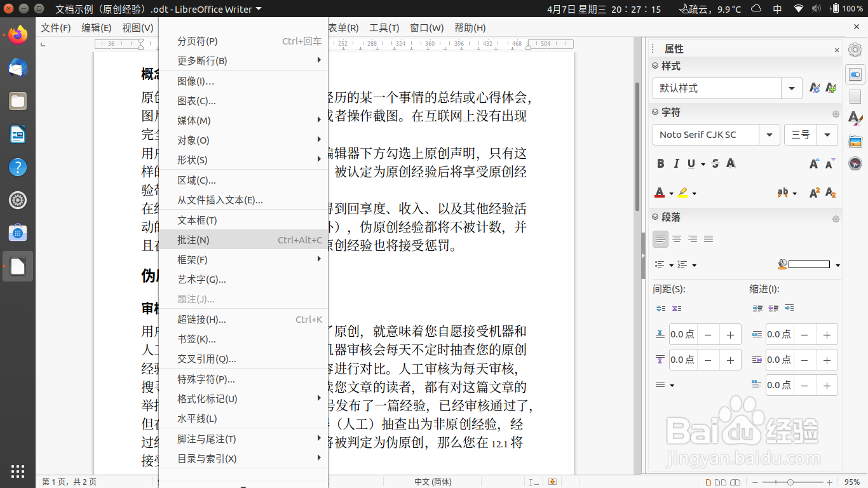Click the font color red swatch
Image resolution: width=868 pixels, height=488 pixels.
point(660,193)
